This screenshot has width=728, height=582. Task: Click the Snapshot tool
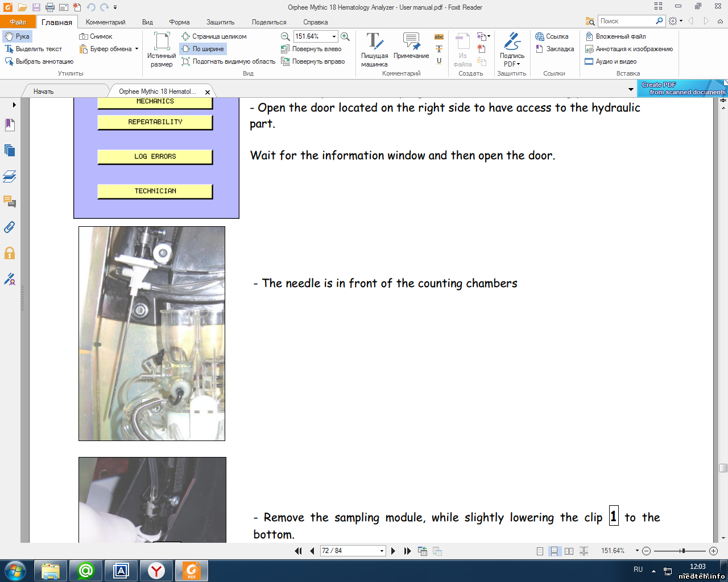tap(96, 36)
